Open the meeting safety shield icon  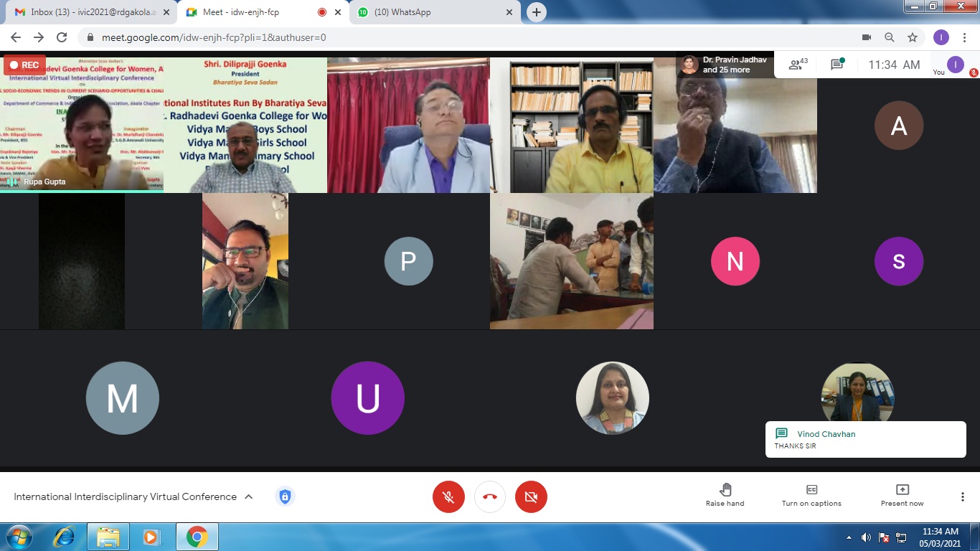tap(285, 496)
